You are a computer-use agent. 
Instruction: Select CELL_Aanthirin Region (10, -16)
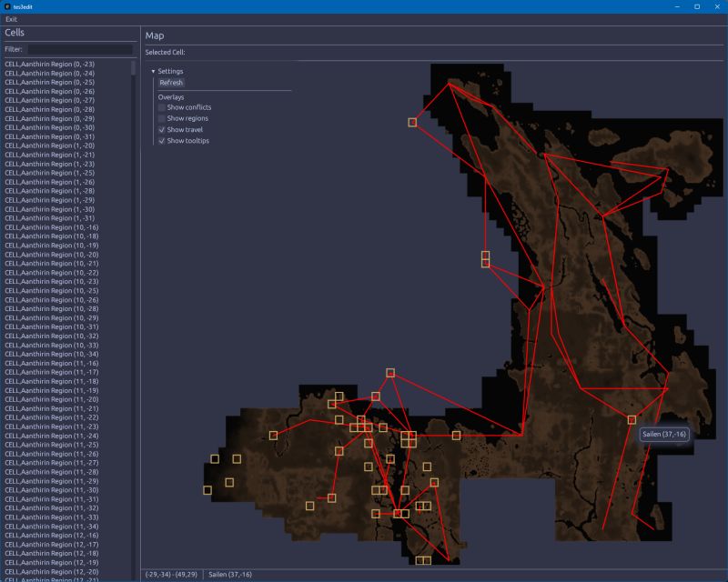(52, 227)
